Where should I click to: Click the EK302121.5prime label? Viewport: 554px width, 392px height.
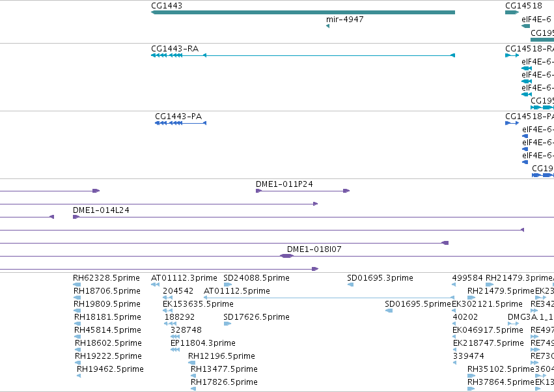tap(487, 304)
